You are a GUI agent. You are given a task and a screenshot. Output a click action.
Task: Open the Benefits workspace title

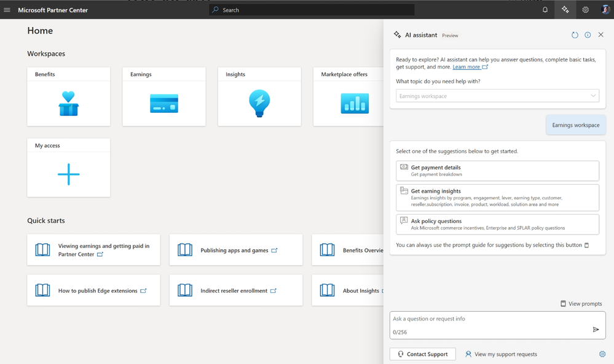pyautogui.click(x=45, y=74)
